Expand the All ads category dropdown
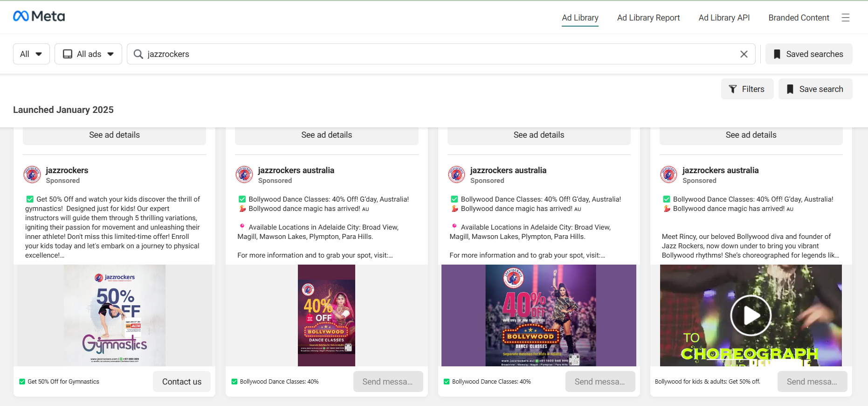The height and width of the screenshot is (406, 868). click(88, 54)
